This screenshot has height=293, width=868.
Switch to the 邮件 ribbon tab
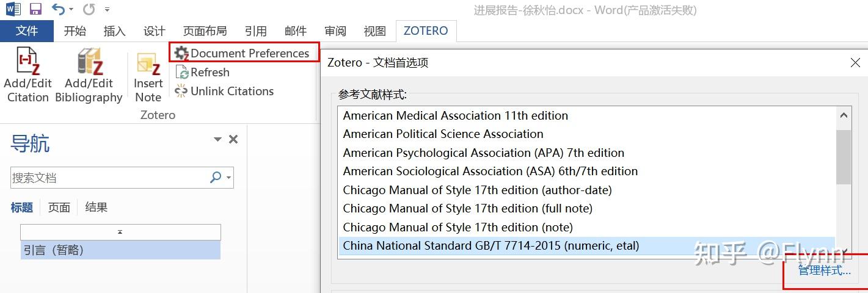[x=296, y=31]
